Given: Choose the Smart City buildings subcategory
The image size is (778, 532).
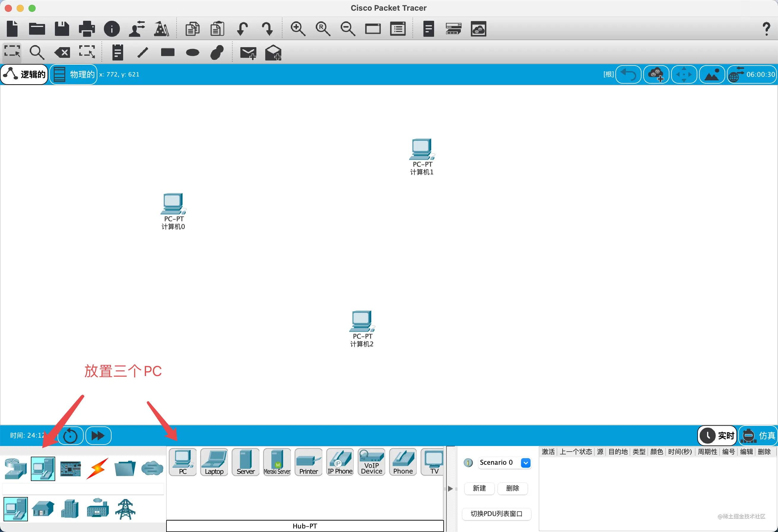Looking at the screenshot, I should point(70,509).
